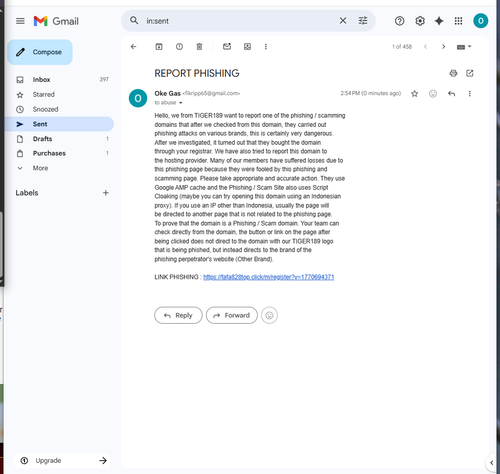The height and width of the screenshot is (474, 500).
Task: Click the 2:54 PM timestamp
Action: click(370, 93)
